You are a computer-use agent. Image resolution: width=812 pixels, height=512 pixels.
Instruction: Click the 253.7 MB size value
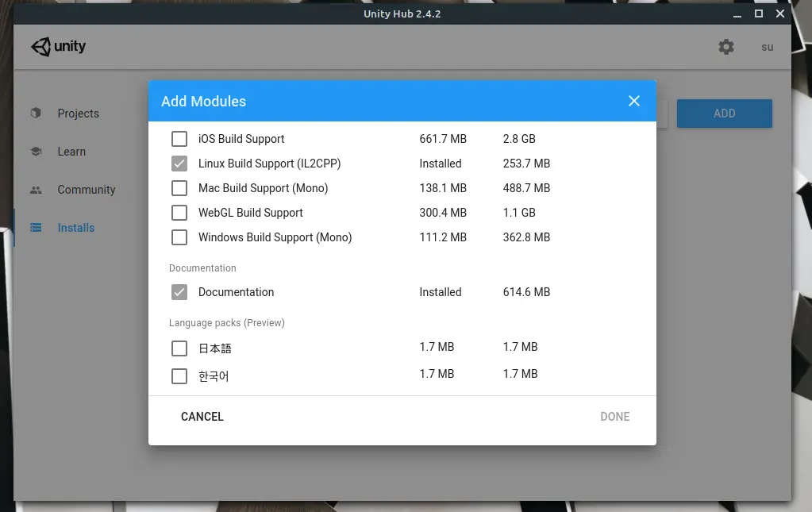(x=526, y=164)
